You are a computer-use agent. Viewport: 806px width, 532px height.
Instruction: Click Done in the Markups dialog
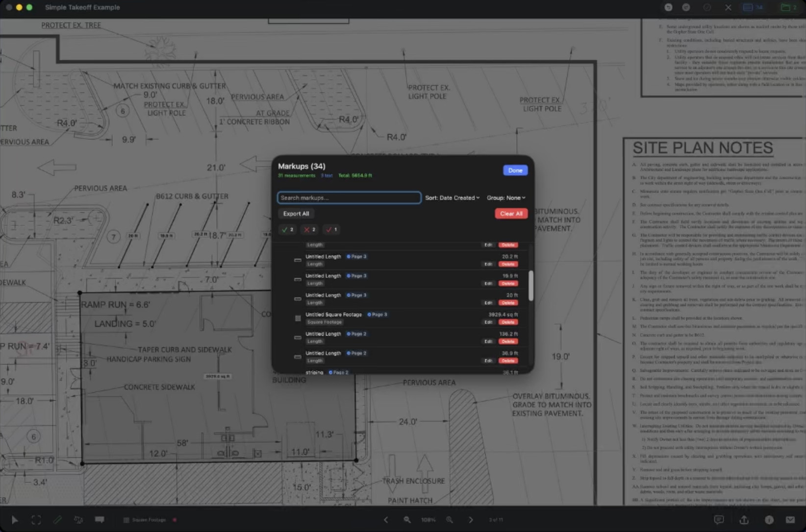pyautogui.click(x=515, y=170)
